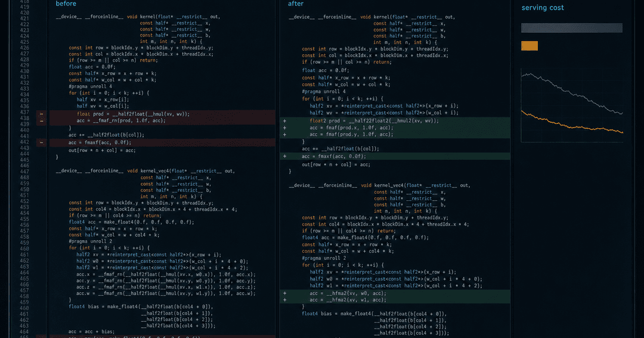Click added line 'float2 prod = __half22float2'
The height and width of the screenshot is (338, 644).
[x=374, y=121]
